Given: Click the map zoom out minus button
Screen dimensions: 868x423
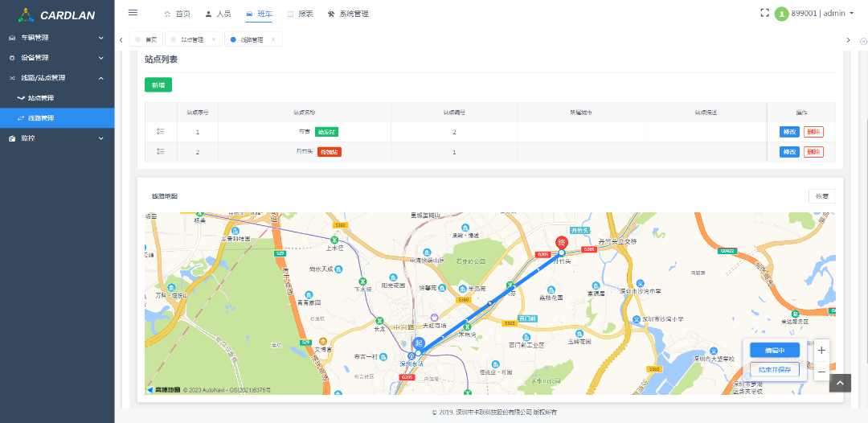Looking at the screenshot, I should [821, 372].
